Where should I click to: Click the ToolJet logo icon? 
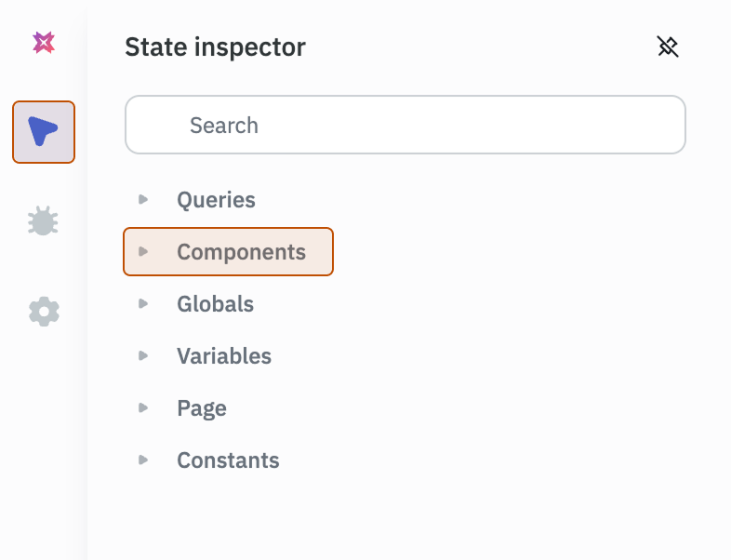click(x=44, y=42)
